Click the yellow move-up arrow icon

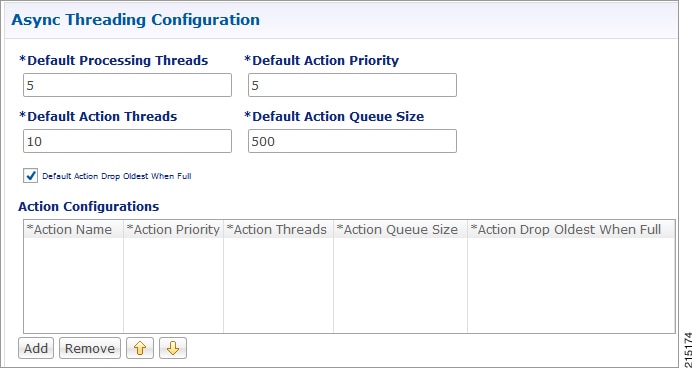click(139, 348)
